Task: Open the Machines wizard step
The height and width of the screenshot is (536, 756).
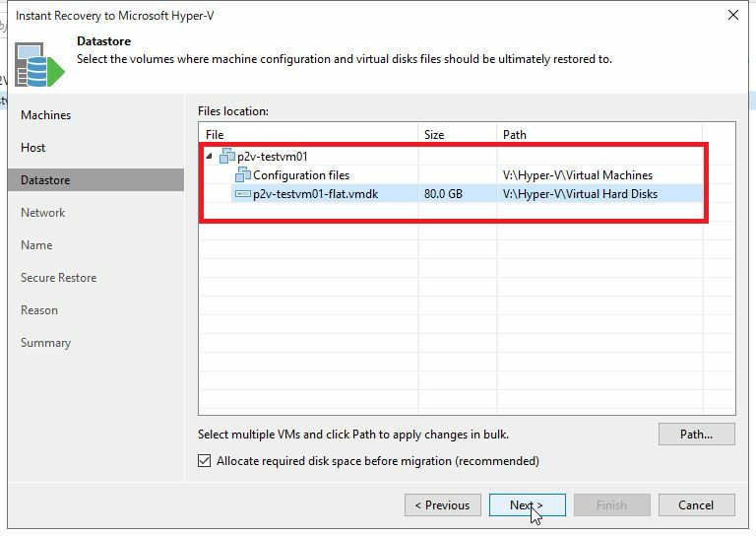Action: coord(46,115)
